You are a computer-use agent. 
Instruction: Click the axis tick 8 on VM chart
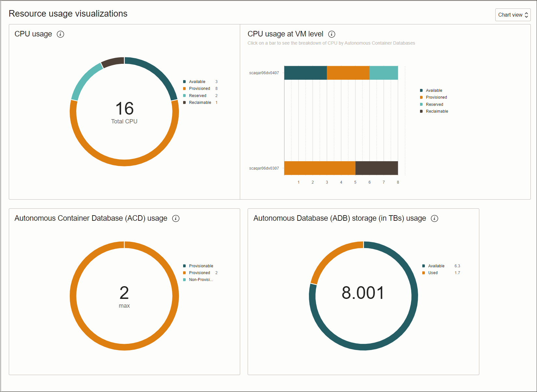coord(398,182)
